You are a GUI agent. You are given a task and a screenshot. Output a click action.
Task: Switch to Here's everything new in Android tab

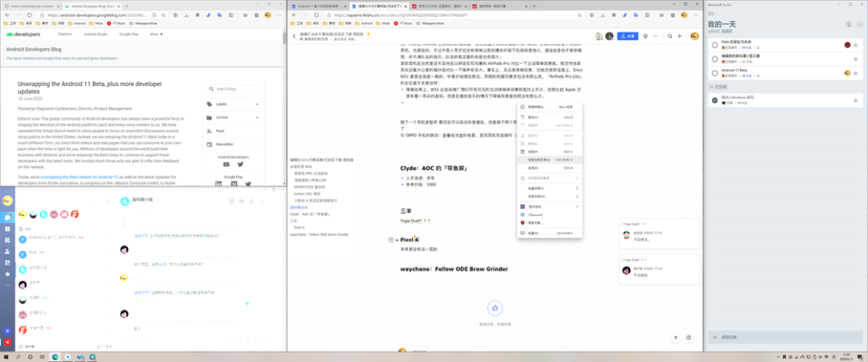click(31, 6)
